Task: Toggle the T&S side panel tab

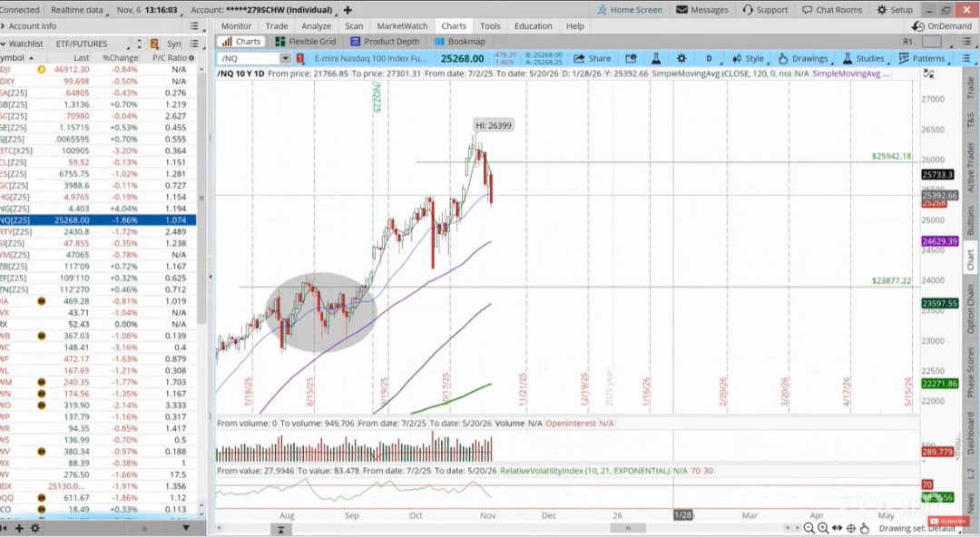Action: pyautogui.click(x=971, y=120)
